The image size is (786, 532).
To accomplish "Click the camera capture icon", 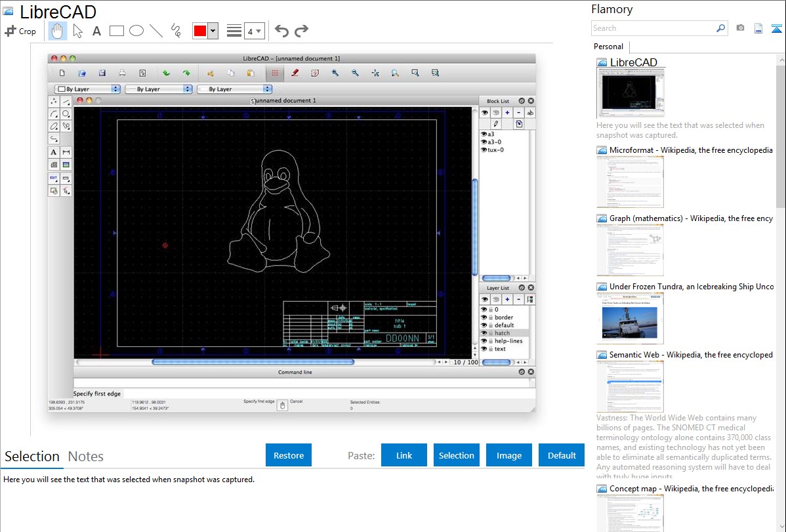I will [x=740, y=28].
